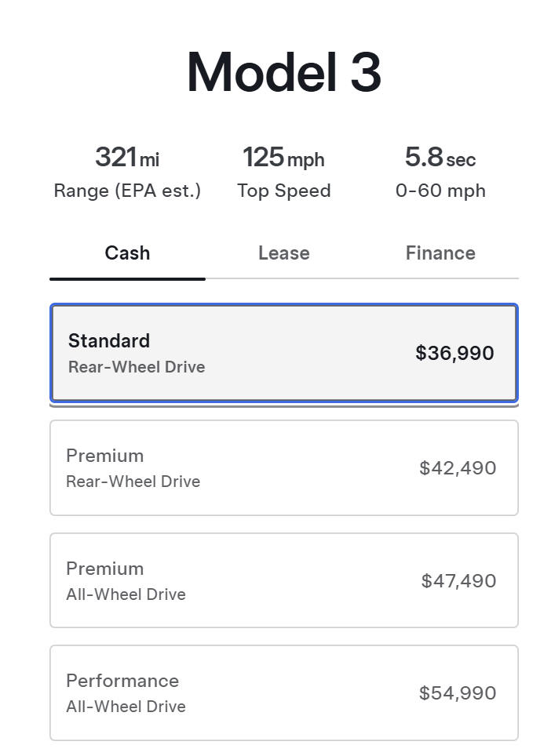Choose the Standard Rear-Wheel Drive trim
The image size is (551, 756).
[283, 353]
